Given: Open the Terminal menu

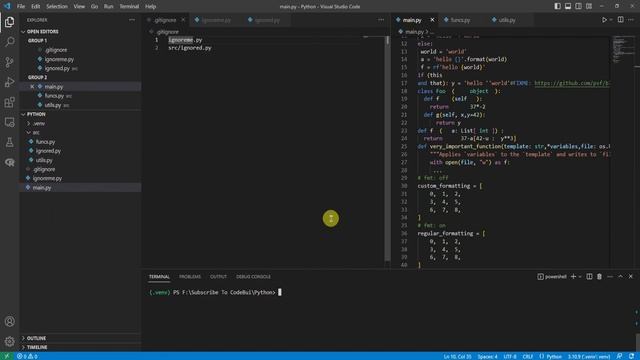Looking at the screenshot, I should tap(129, 6).
